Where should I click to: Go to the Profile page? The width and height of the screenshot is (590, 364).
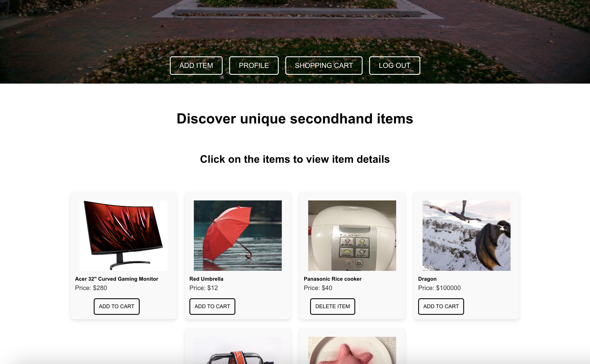click(x=254, y=65)
